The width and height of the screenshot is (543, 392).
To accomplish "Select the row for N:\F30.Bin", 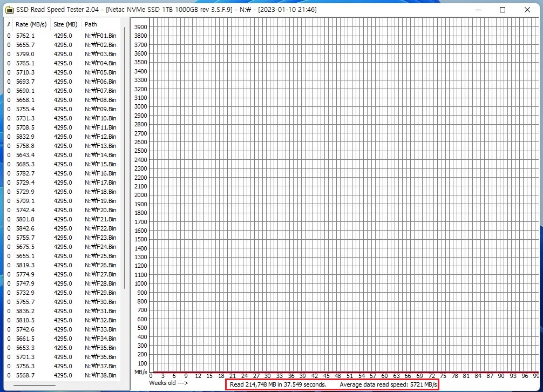I will click(x=62, y=302).
